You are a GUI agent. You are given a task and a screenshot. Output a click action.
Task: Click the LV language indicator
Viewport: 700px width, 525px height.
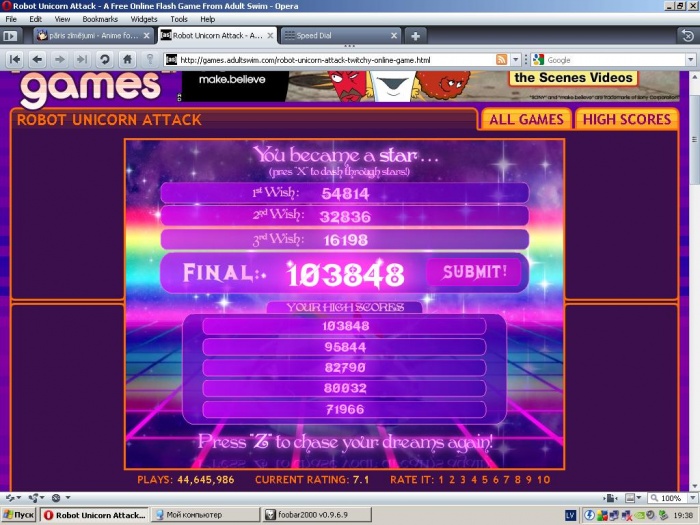(x=570, y=515)
